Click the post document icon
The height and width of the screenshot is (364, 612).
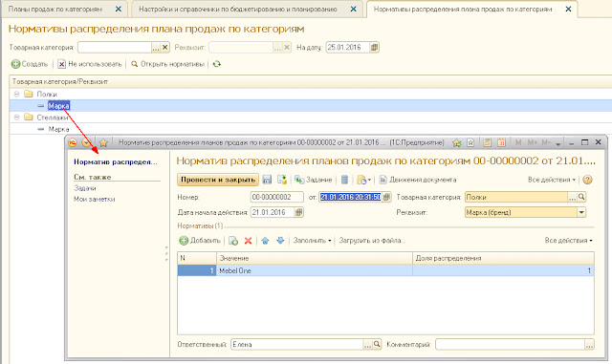click(282, 180)
